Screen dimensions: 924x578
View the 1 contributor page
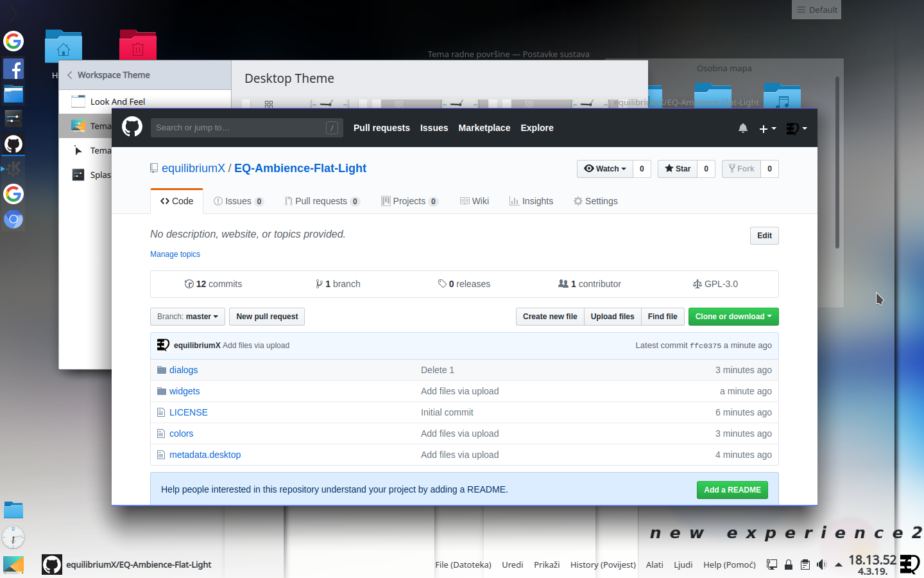coord(590,284)
